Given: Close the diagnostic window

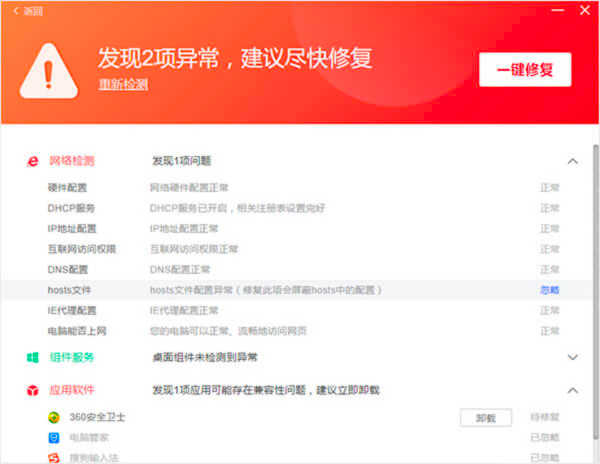Looking at the screenshot, I should tap(585, 10).
